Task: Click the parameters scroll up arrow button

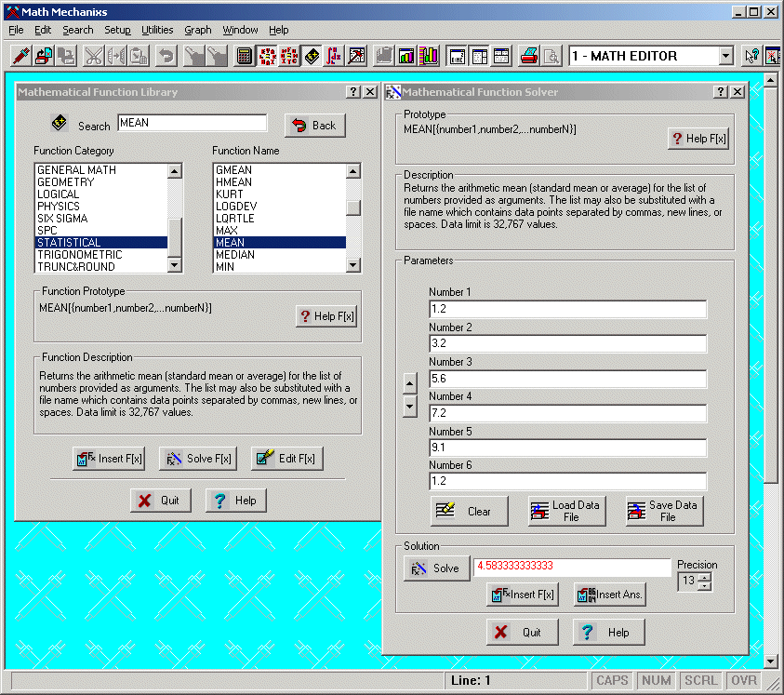Action: [409, 383]
